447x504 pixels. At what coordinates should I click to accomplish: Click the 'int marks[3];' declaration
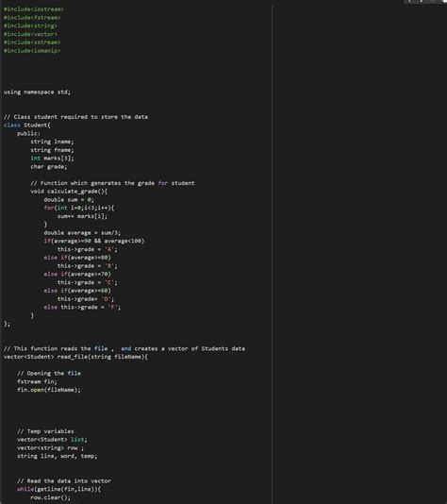click(x=52, y=159)
